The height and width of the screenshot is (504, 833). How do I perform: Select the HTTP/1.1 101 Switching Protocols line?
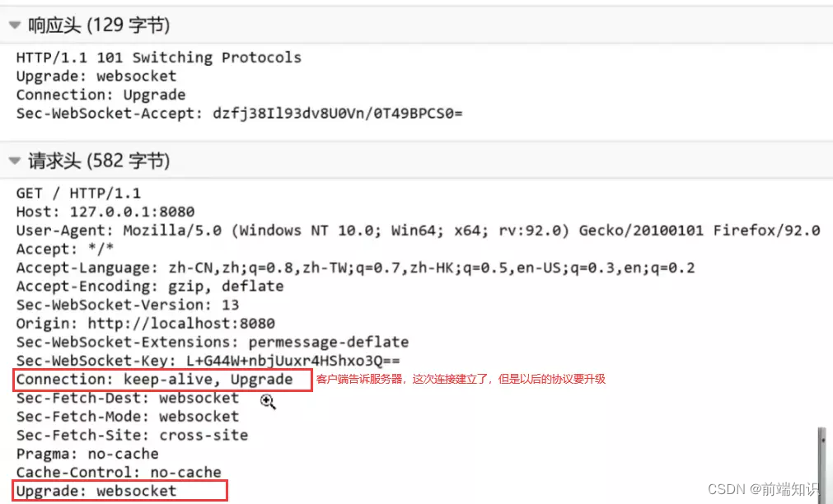click(158, 57)
